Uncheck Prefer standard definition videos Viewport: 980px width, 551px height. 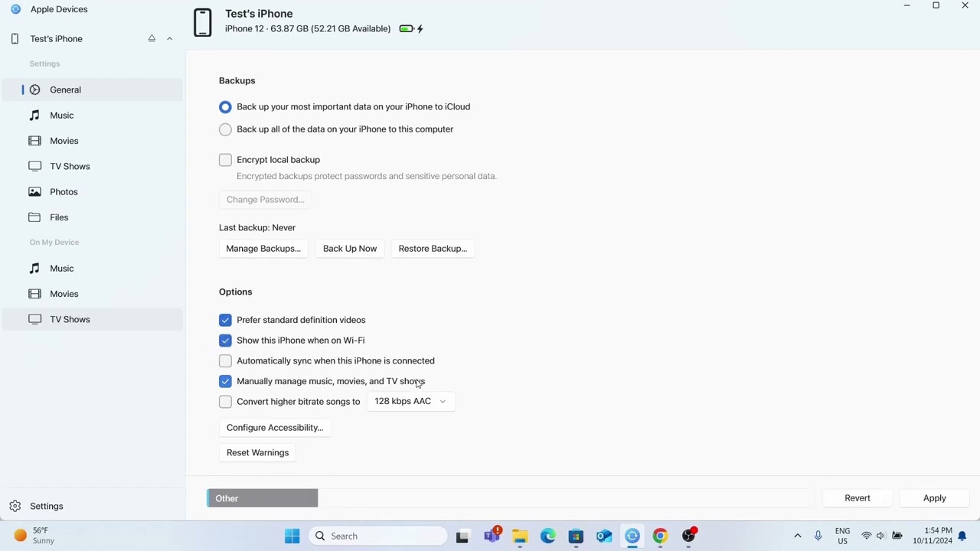click(x=225, y=320)
